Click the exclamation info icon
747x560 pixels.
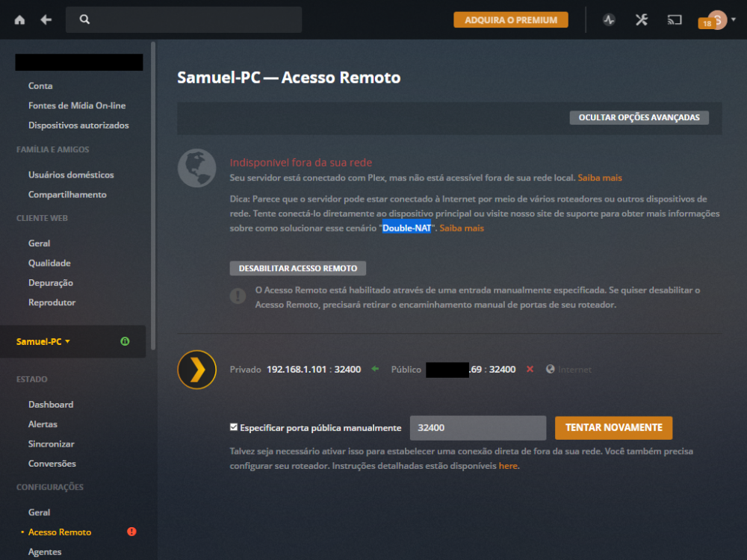click(x=238, y=296)
